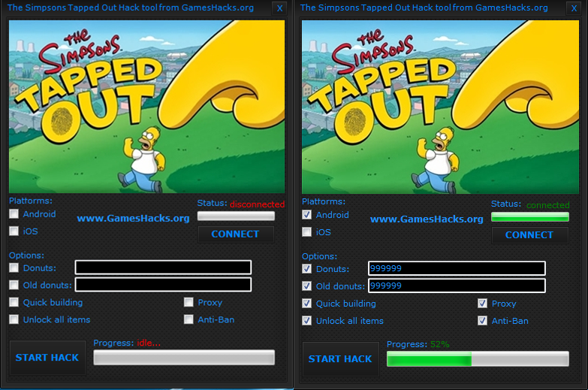This screenshot has height=390, width=588.
Task: Click 'Options:' label in the connected window
Action: pos(319,256)
